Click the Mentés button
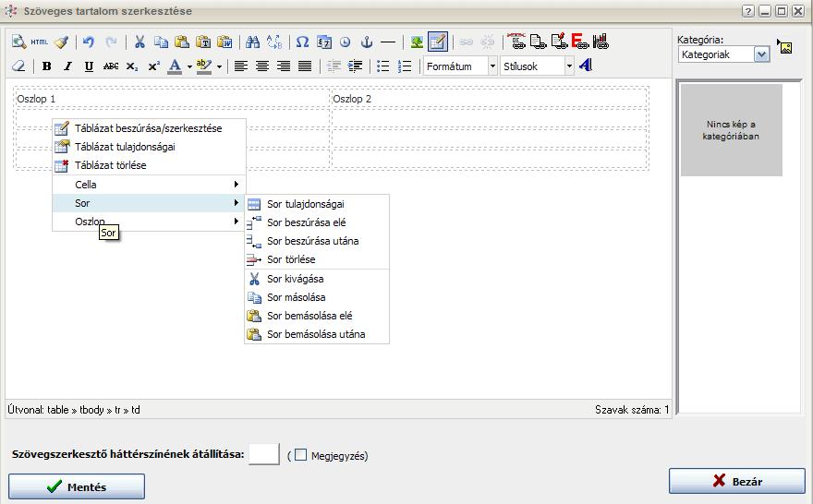 pyautogui.click(x=77, y=486)
